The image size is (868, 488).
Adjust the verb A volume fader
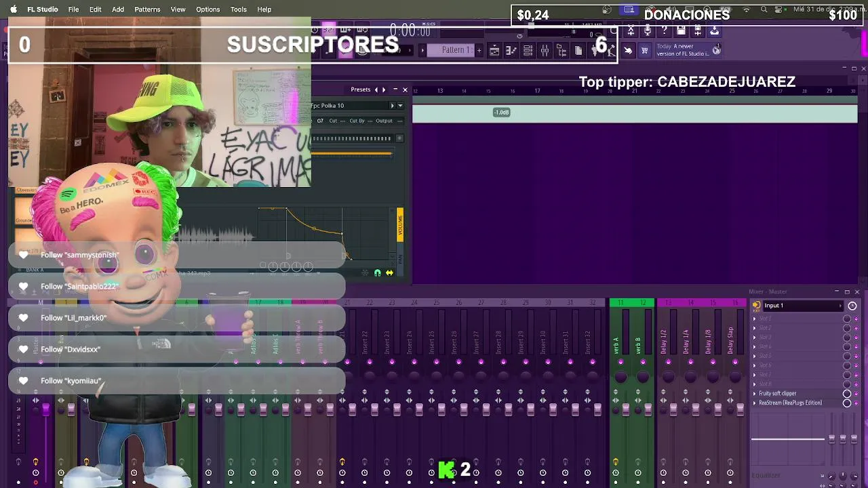(626, 409)
